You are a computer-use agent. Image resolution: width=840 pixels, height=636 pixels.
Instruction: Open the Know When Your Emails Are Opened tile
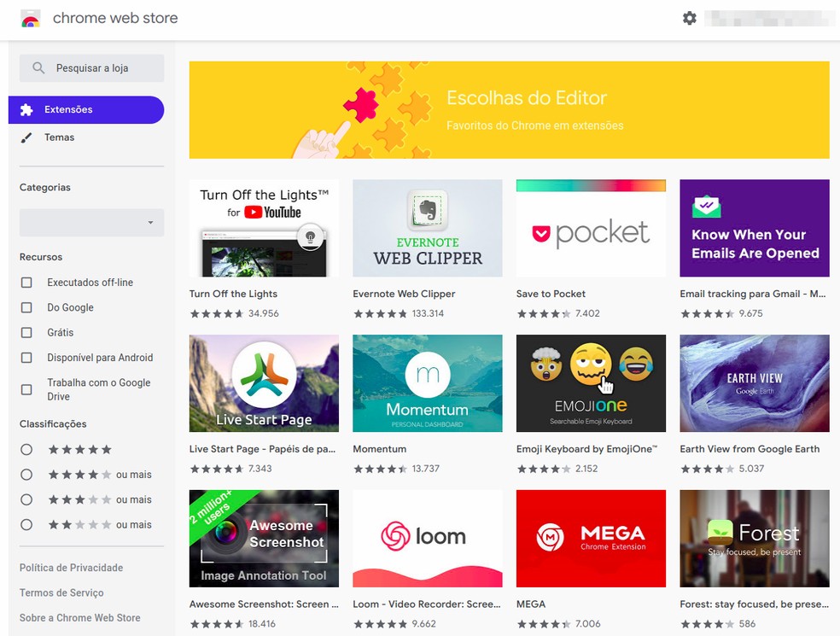755,228
